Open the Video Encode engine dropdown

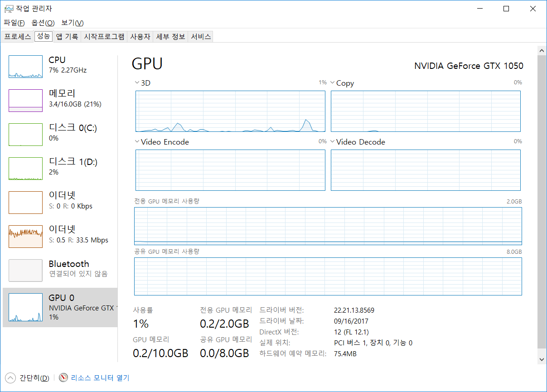coord(137,142)
